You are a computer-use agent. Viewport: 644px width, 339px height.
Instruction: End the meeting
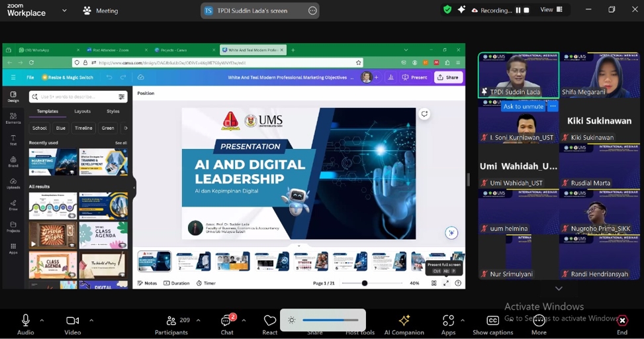(x=622, y=324)
